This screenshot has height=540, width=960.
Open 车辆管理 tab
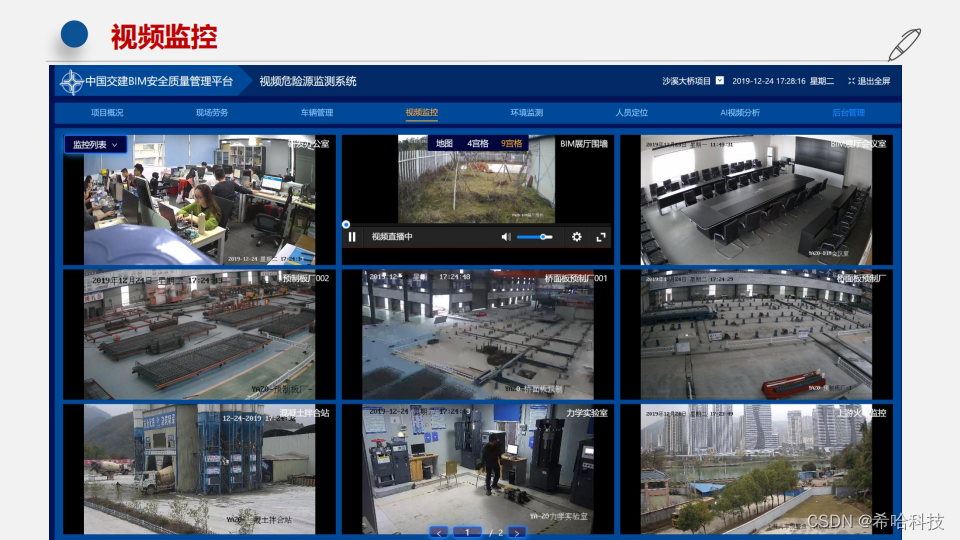click(317, 113)
